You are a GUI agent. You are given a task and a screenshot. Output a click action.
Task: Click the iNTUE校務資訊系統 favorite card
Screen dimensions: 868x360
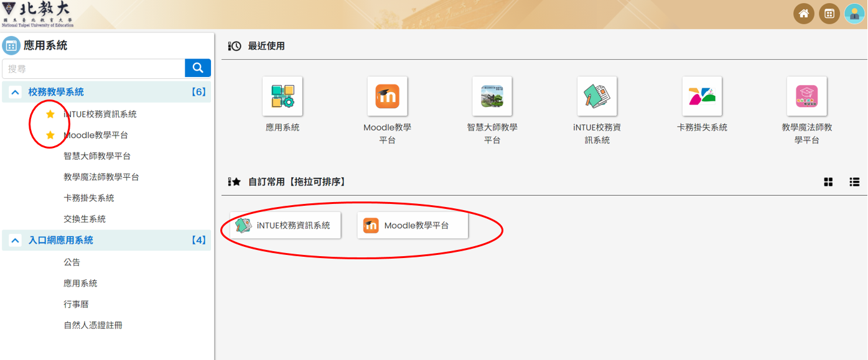tap(286, 226)
